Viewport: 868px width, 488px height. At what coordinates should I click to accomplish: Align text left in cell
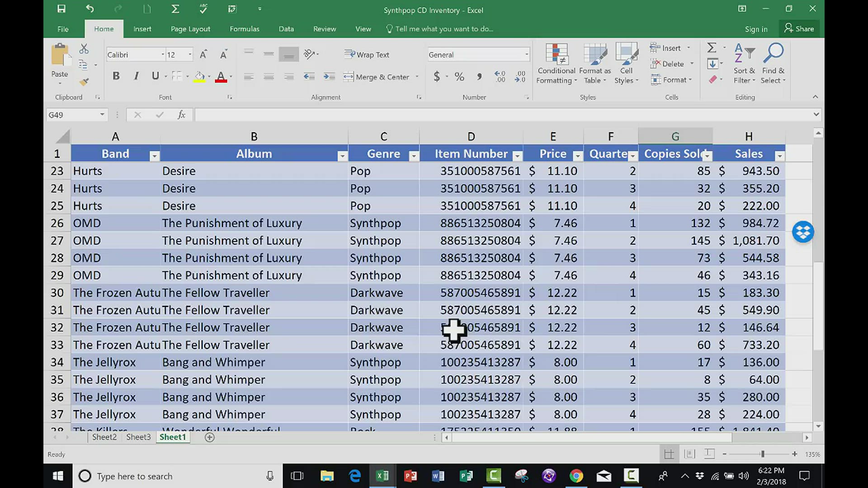pos(249,77)
